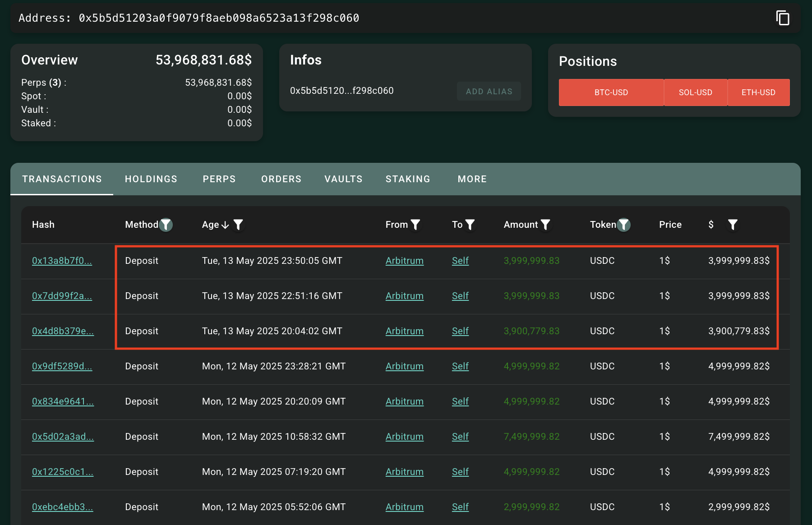This screenshot has height=525, width=812.
Task: Open the Orders tab
Action: [x=281, y=179]
